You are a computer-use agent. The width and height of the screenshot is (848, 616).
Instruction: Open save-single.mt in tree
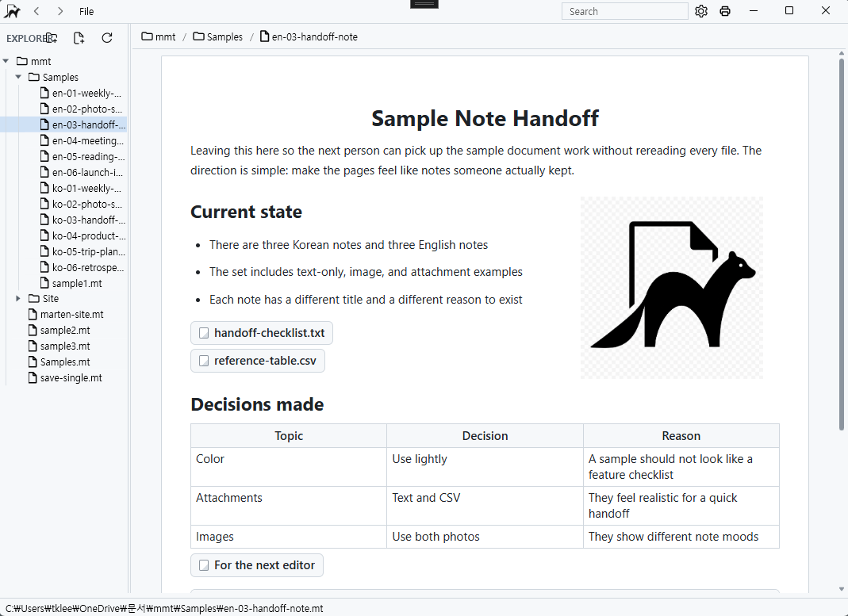(x=65, y=377)
